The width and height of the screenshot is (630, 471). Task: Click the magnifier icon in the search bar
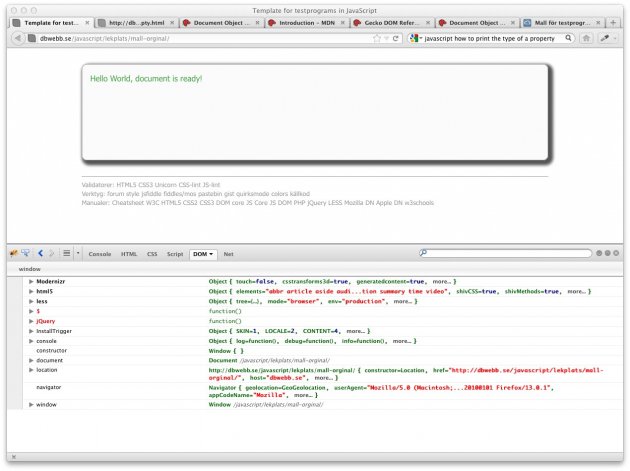click(x=568, y=38)
